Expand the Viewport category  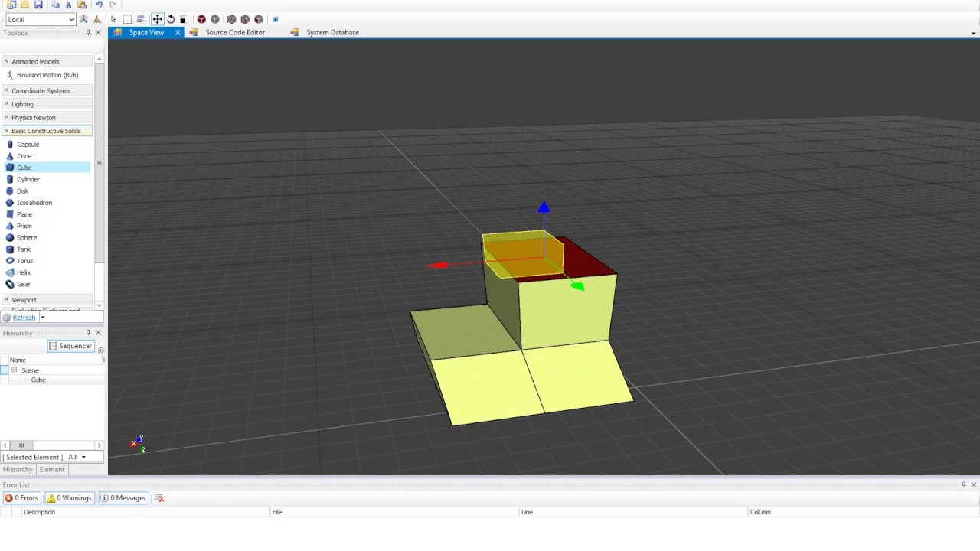[x=47, y=300]
